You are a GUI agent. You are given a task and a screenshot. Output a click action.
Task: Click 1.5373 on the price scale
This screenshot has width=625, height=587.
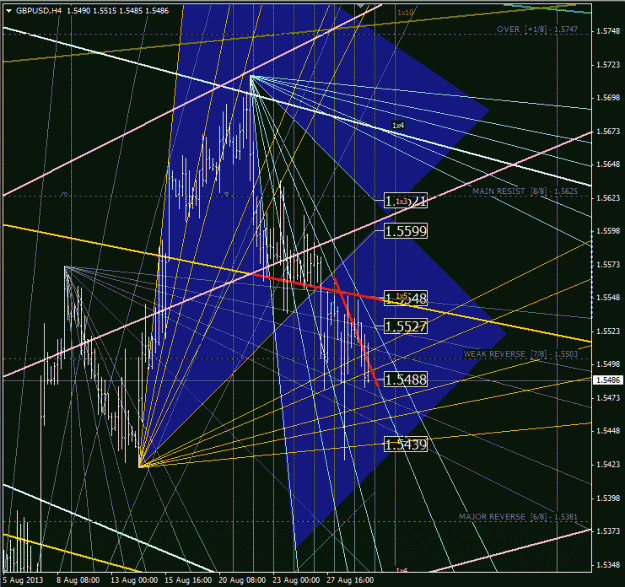click(x=608, y=531)
